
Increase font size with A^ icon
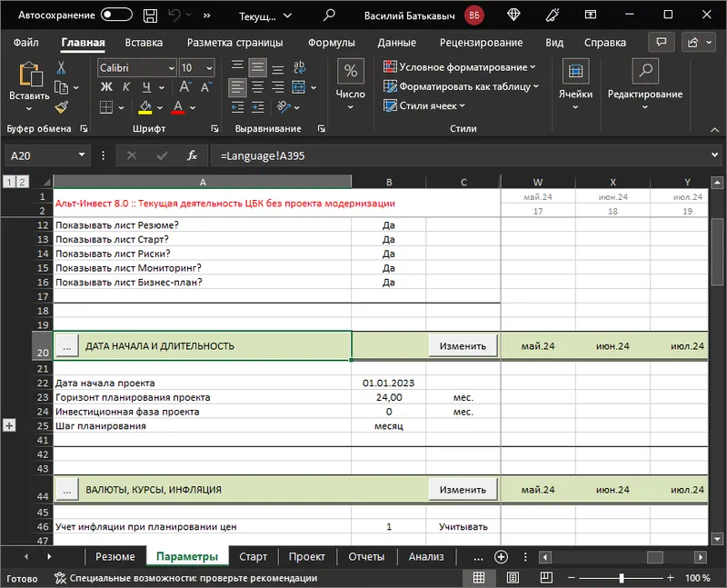tap(185, 86)
